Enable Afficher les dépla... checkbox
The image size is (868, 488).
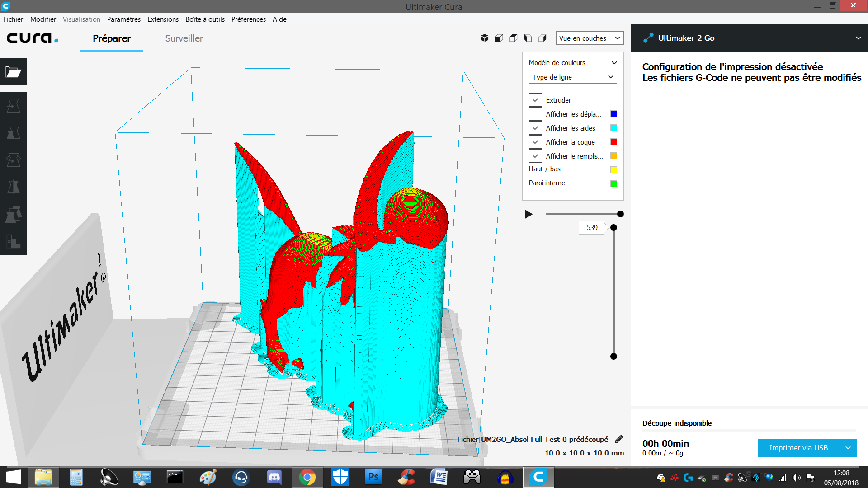536,114
